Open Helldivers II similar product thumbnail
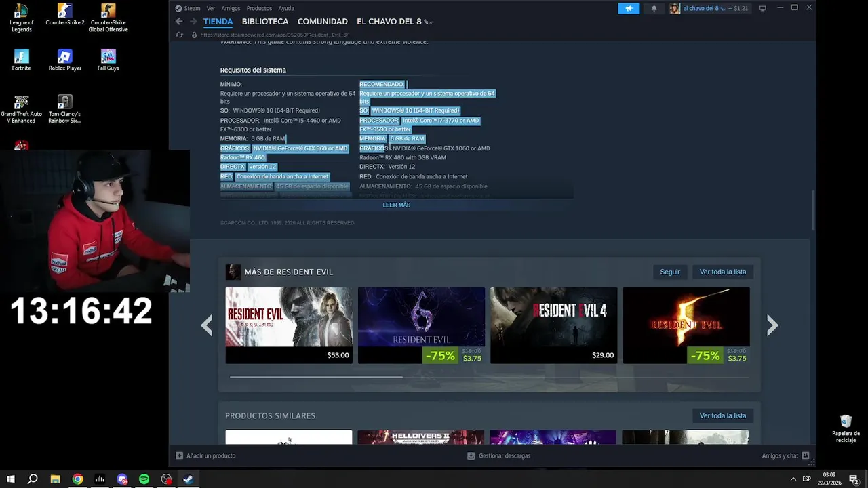868x488 pixels. (421, 437)
